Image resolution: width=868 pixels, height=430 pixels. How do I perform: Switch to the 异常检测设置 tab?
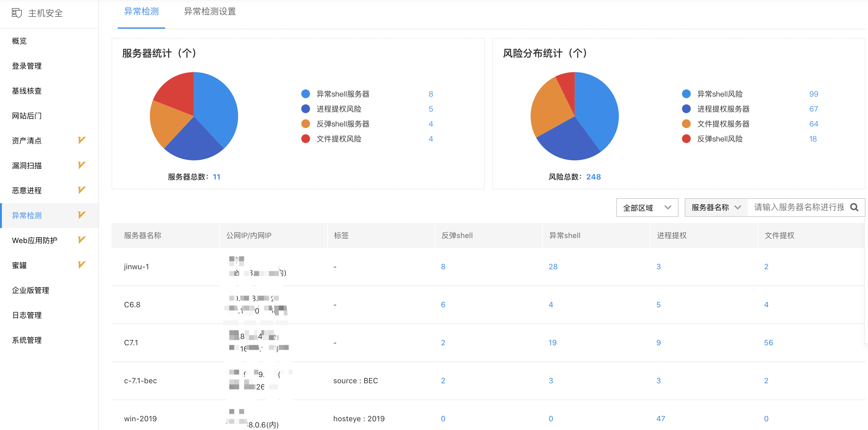[x=210, y=12]
